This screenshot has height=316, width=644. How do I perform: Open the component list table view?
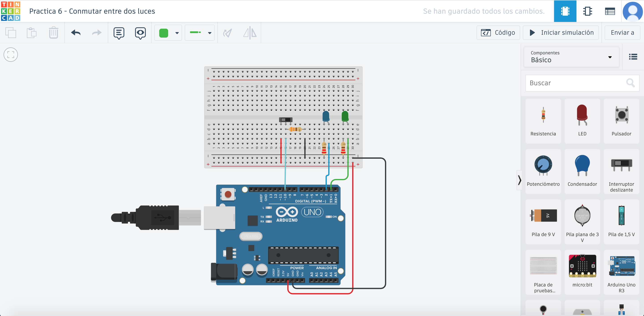pyautogui.click(x=610, y=11)
